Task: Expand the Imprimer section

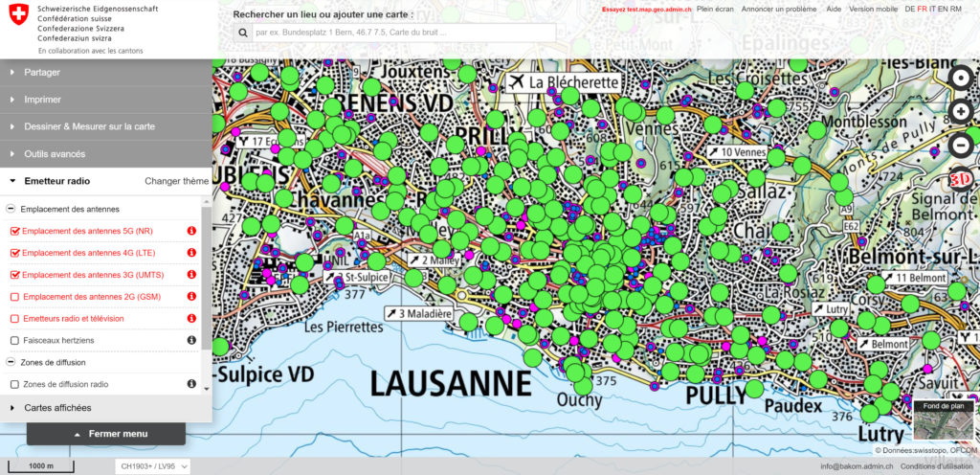Action: [x=106, y=100]
